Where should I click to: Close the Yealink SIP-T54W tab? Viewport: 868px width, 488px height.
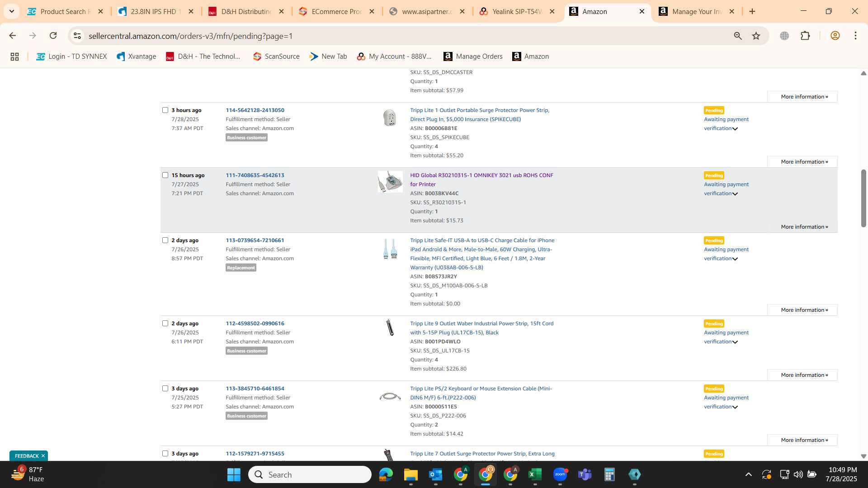point(552,11)
